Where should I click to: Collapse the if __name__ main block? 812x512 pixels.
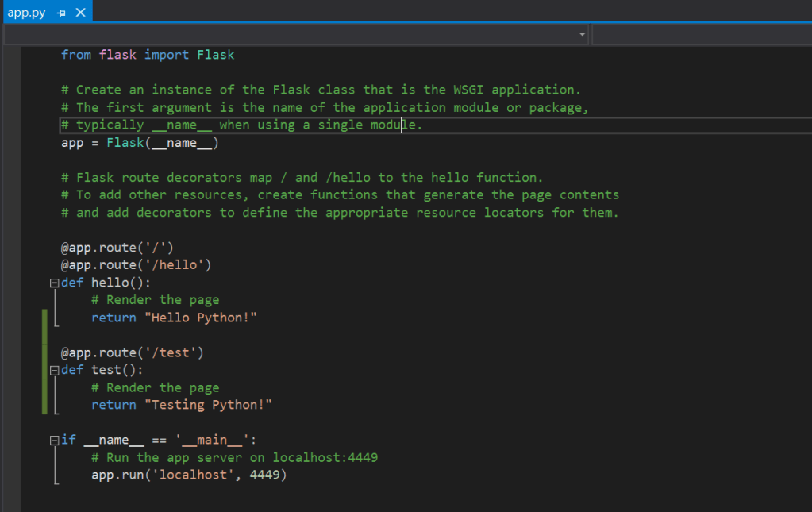click(54, 441)
